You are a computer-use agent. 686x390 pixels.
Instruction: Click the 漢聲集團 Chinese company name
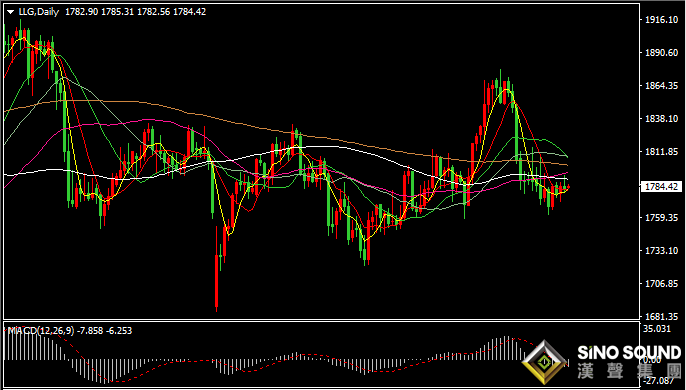pos(629,370)
